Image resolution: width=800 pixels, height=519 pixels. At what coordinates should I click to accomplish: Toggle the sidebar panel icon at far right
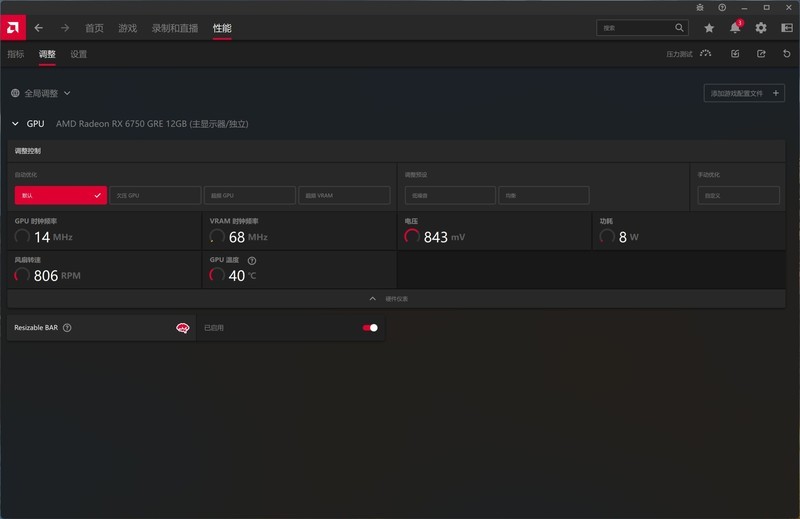(787, 28)
